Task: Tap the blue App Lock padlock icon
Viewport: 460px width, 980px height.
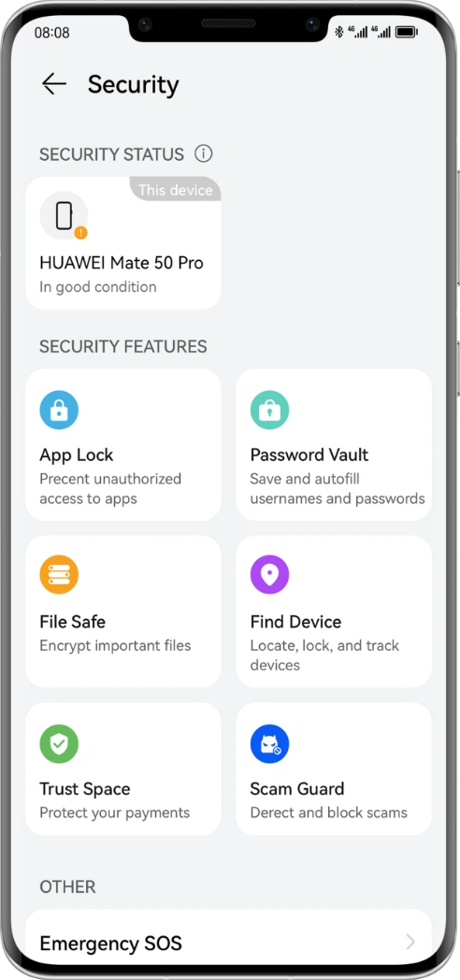Action: pyautogui.click(x=59, y=410)
